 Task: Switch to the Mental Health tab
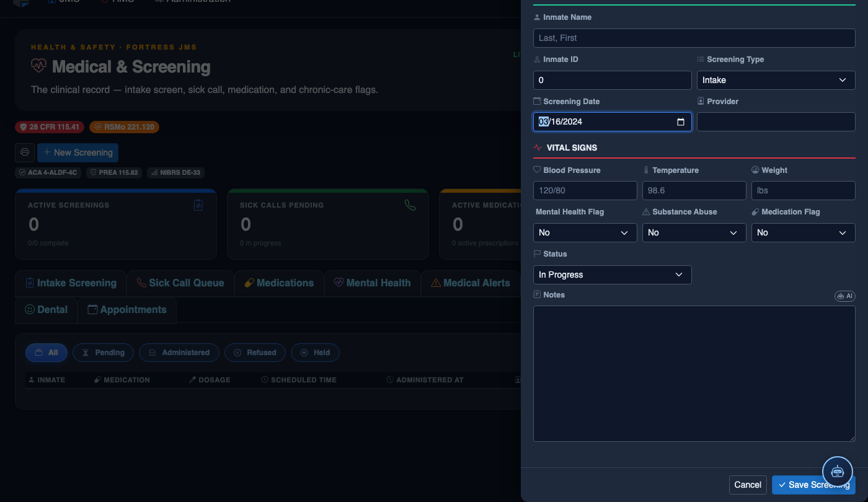pyautogui.click(x=372, y=283)
